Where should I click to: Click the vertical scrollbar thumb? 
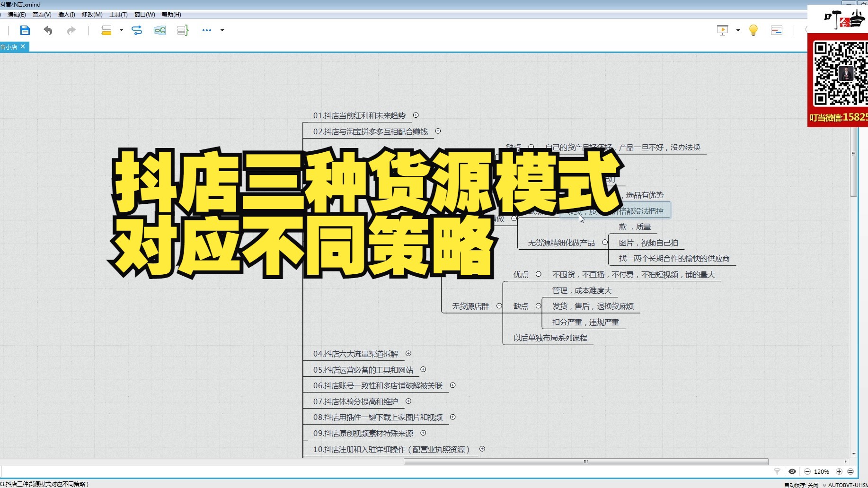(853, 153)
